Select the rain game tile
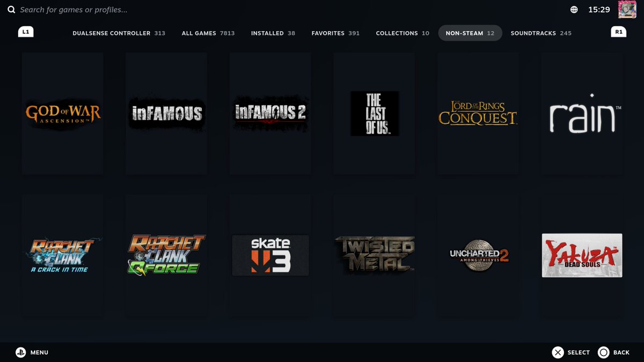Screen dimensions: 644x362 tap(582, 113)
